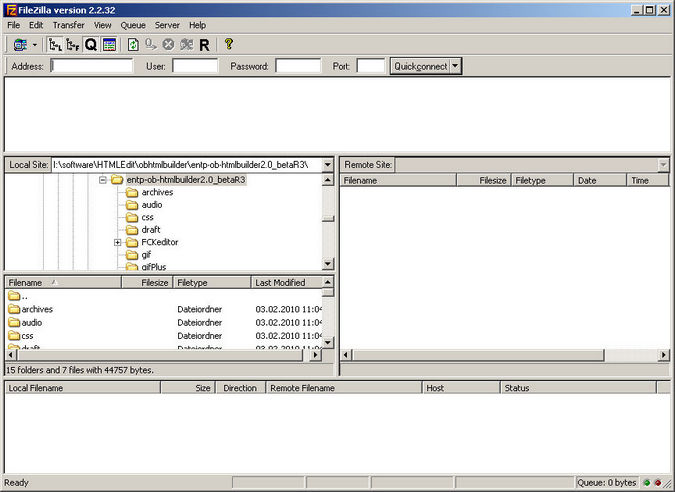
Task: Toggle the transfer queue Q icon
Action: (x=91, y=44)
